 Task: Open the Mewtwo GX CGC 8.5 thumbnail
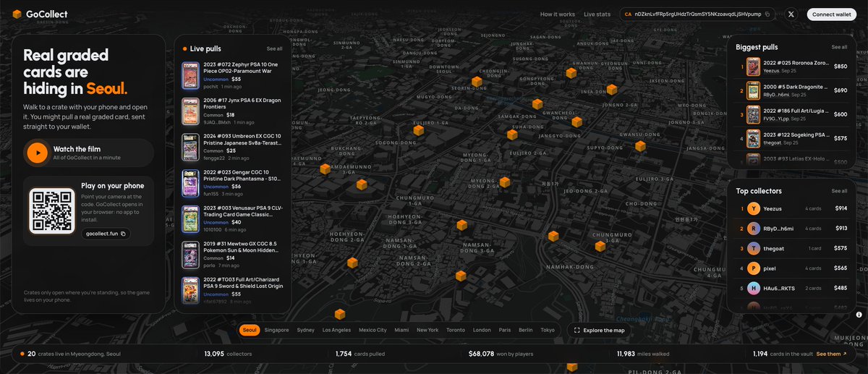pos(191,255)
